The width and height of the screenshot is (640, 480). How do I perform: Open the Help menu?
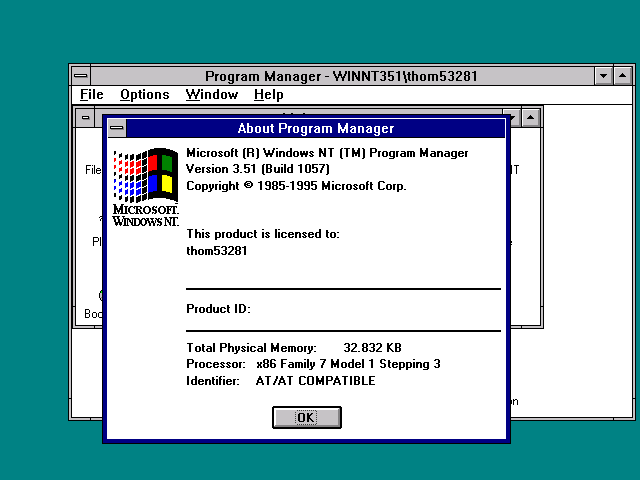268,95
